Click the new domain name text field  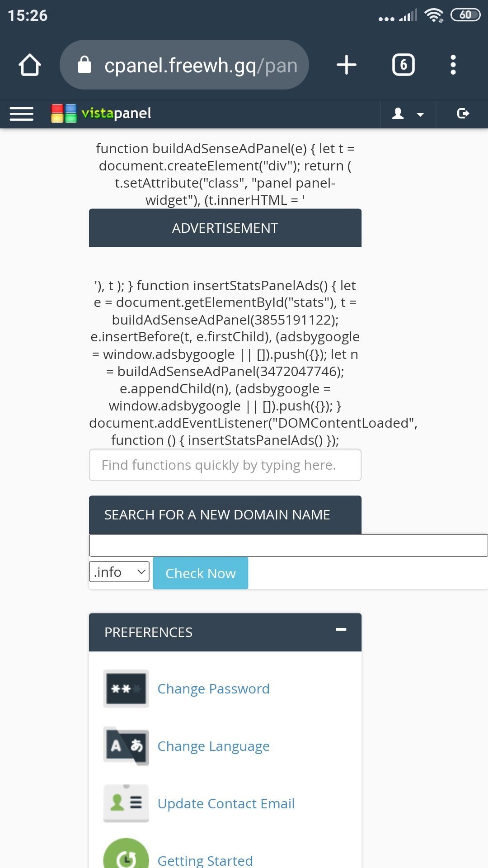(x=288, y=545)
